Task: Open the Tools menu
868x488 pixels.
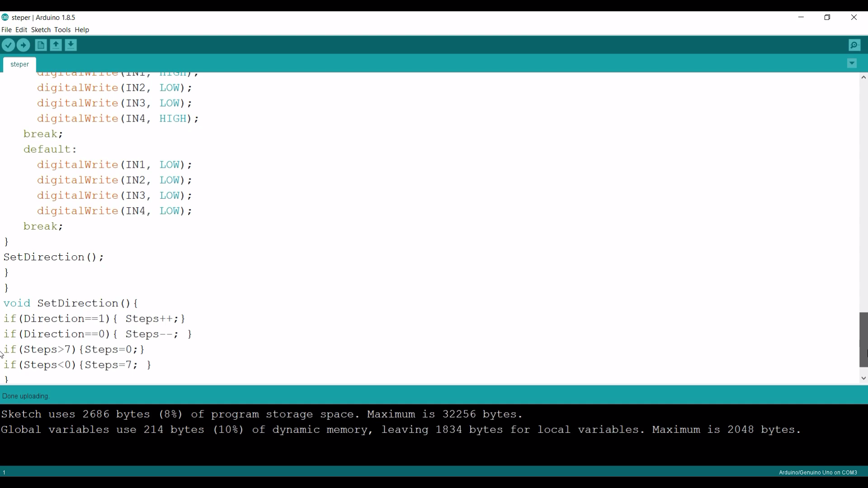Action: click(x=62, y=30)
